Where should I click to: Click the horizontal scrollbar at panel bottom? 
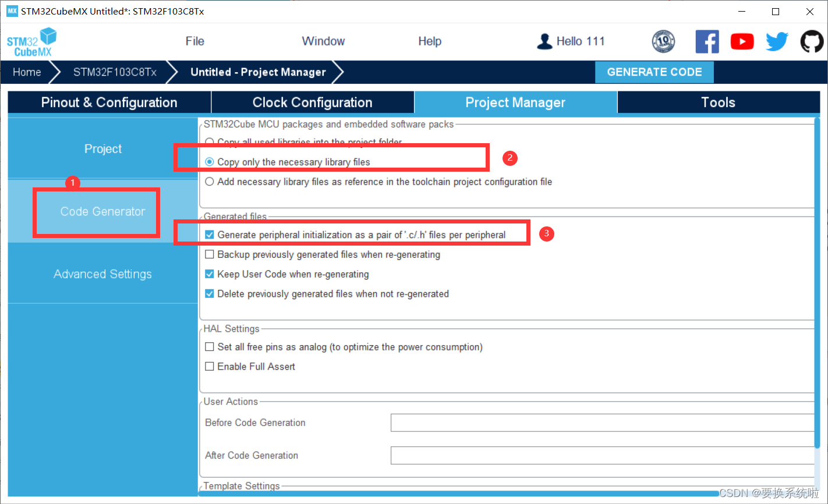point(460,494)
